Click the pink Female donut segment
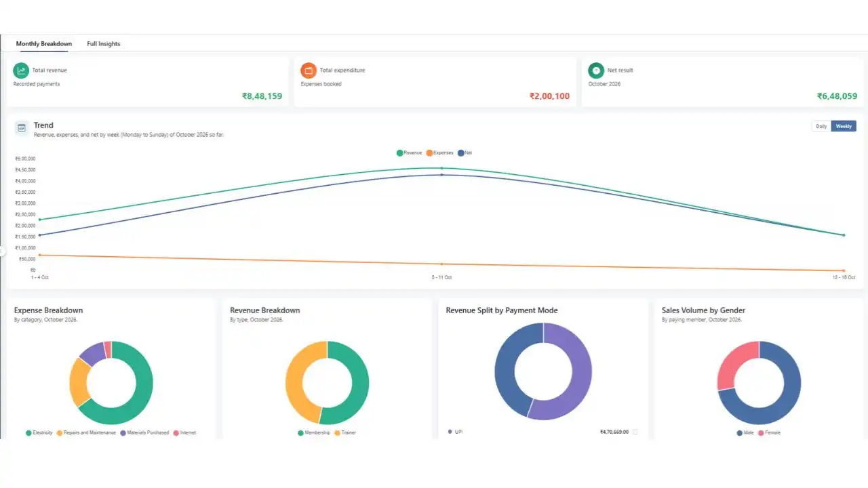This screenshot has width=868, height=488. click(735, 363)
